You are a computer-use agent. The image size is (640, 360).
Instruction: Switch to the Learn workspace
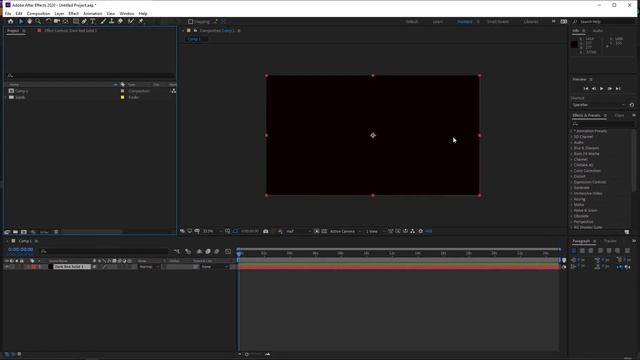(x=438, y=22)
